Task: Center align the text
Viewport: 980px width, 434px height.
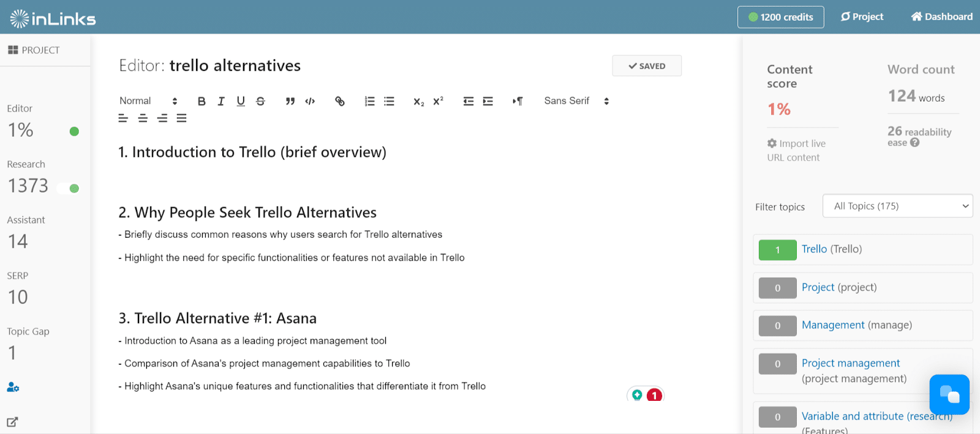Action: [x=143, y=118]
